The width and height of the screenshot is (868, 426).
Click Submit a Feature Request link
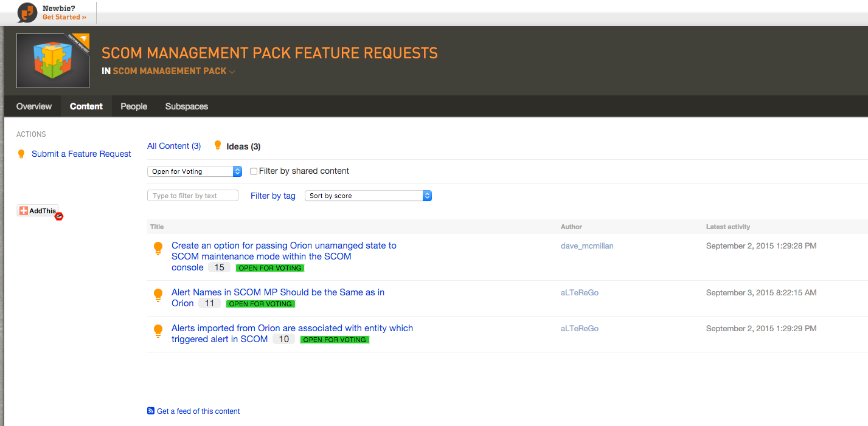click(82, 154)
